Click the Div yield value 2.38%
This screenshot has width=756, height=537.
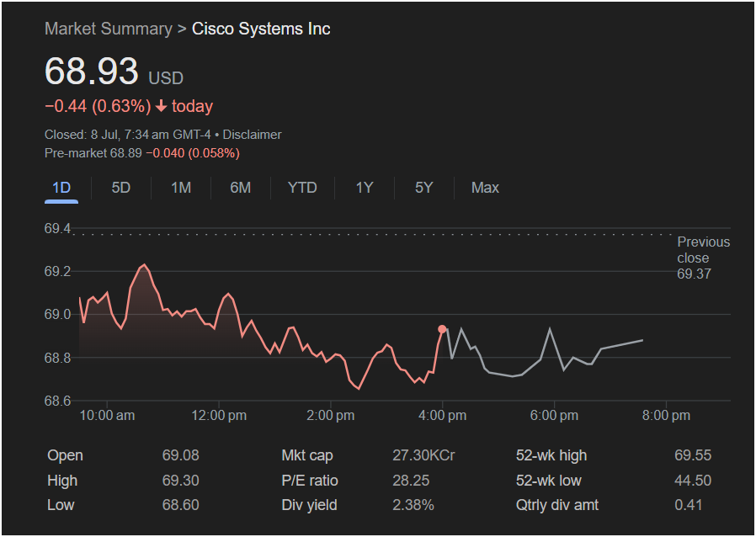tap(413, 505)
